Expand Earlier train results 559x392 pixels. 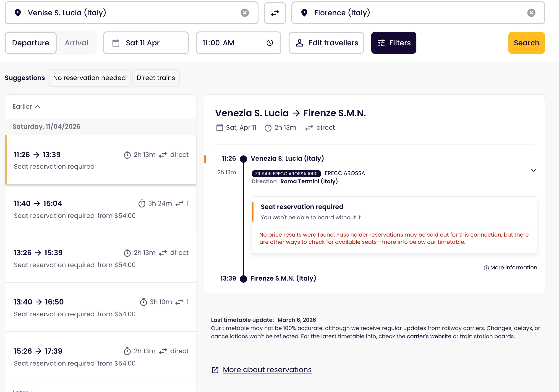pos(26,106)
